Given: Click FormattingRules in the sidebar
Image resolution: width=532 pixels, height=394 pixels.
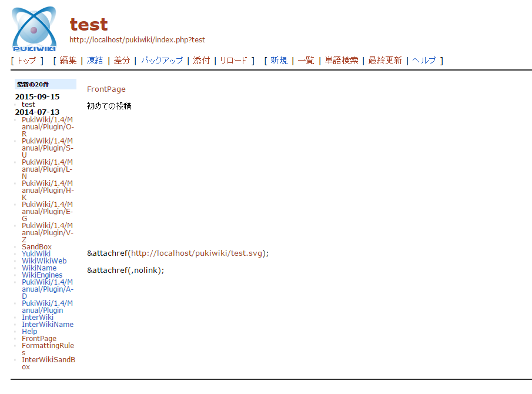Looking at the screenshot, I should pos(48,346).
